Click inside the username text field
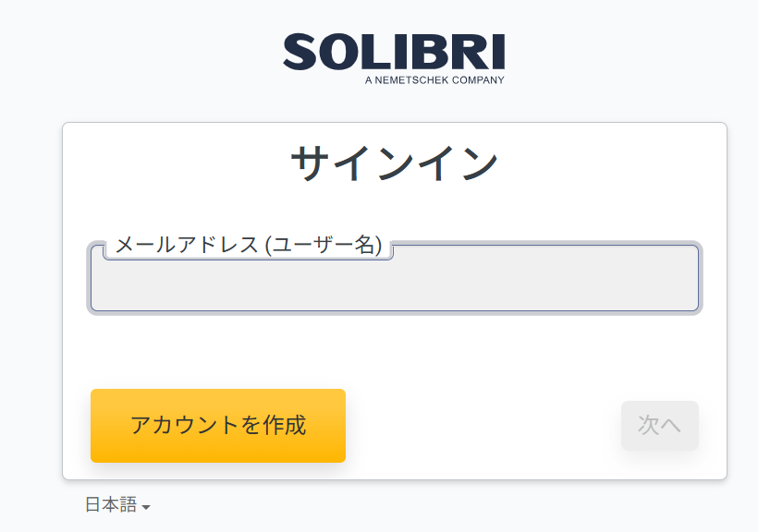The width and height of the screenshot is (758, 532). [395, 278]
